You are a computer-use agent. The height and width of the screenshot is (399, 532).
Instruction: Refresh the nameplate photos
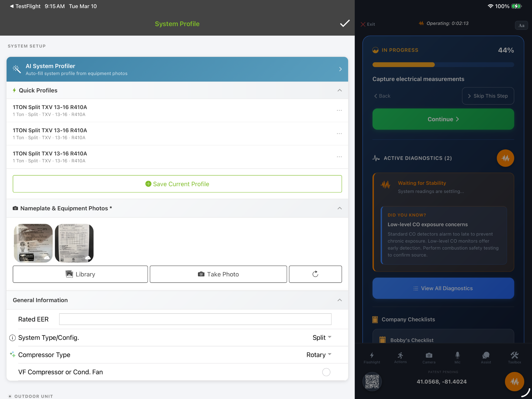point(315,274)
